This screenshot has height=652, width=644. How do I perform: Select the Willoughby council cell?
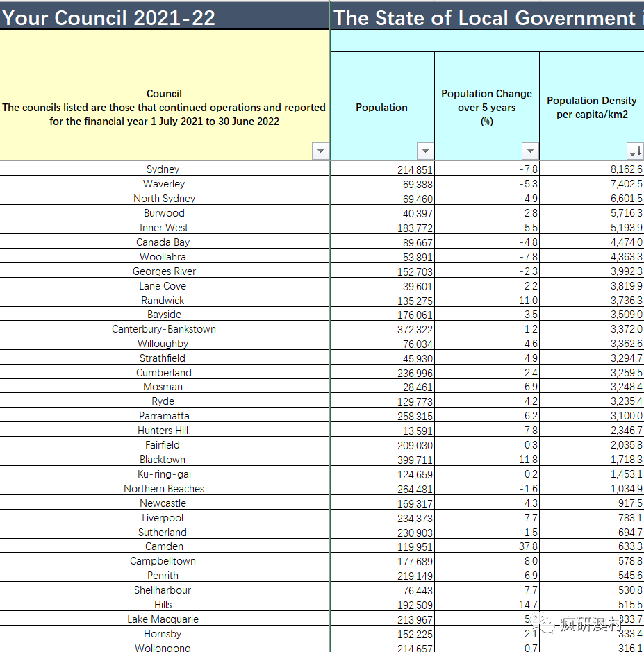164,343
